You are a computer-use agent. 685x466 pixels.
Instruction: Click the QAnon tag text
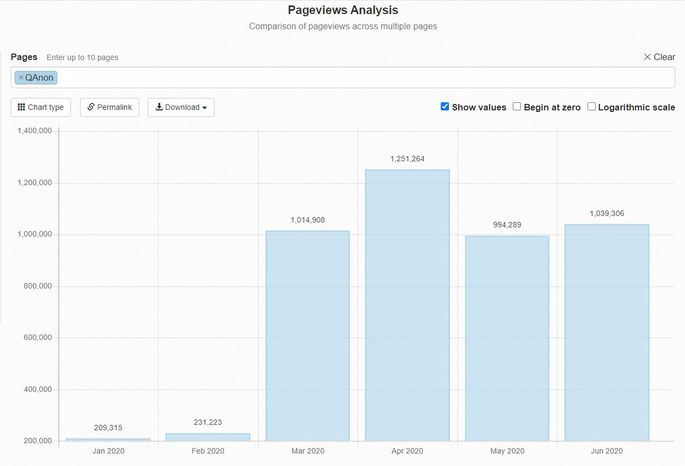coord(39,78)
